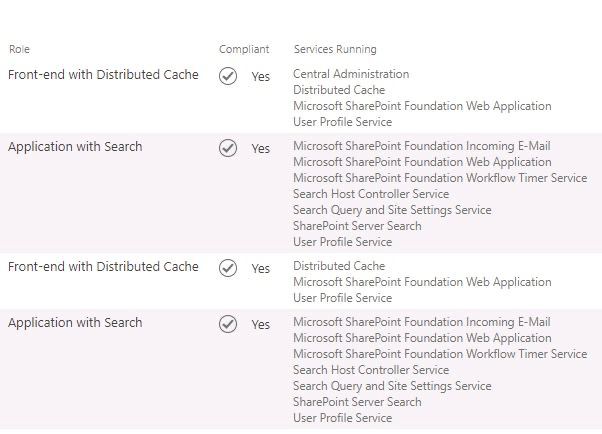Select the Services Running column header

coord(335,49)
